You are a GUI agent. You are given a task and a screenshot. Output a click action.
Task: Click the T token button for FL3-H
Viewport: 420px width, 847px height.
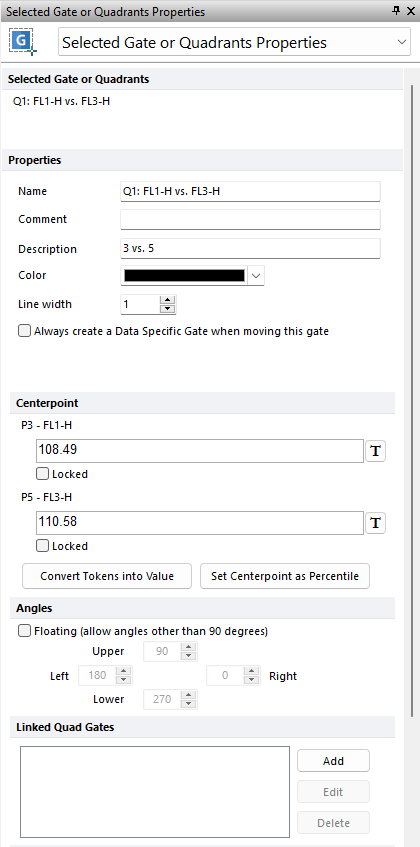point(376,523)
